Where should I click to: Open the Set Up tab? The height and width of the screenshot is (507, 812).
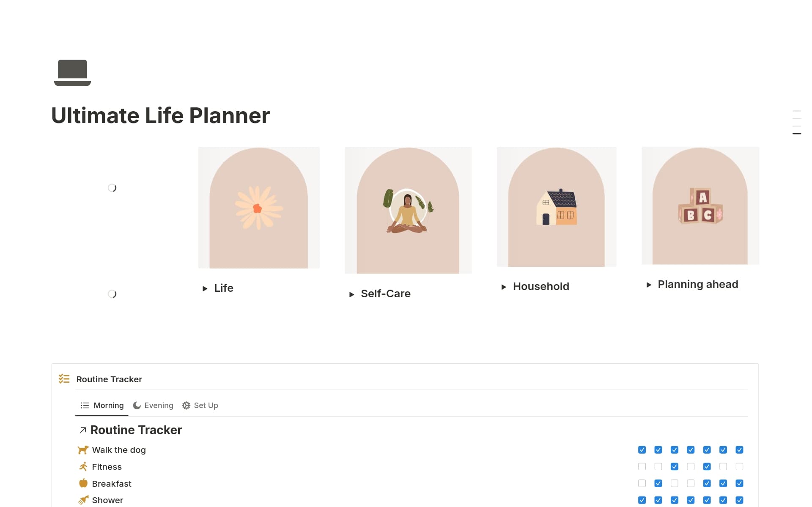tap(206, 405)
